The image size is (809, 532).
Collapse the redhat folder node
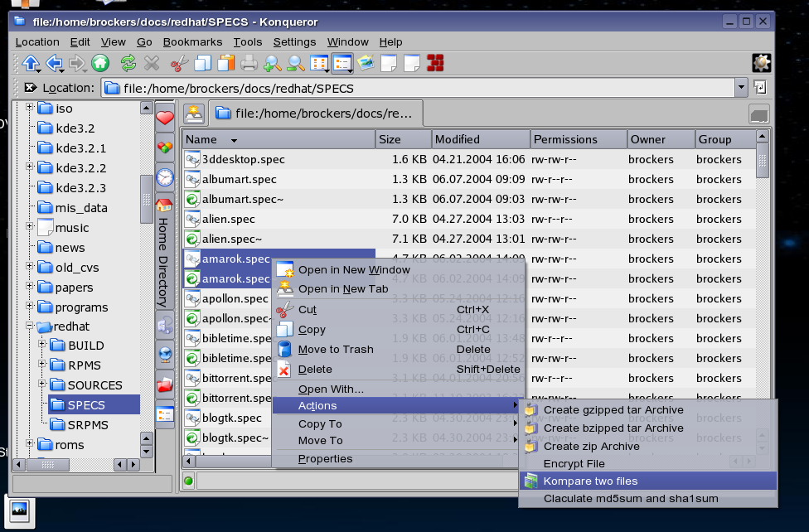[x=29, y=326]
